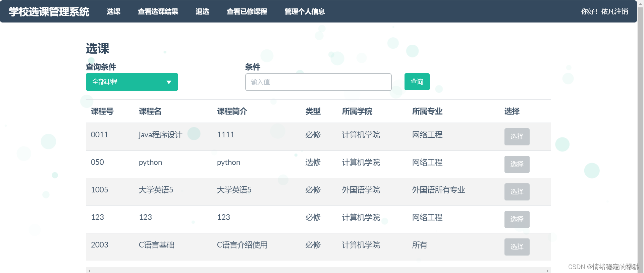Image resolution: width=644 pixels, height=273 pixels.
Task: Click the 输入值 condition input field
Action: tap(318, 82)
